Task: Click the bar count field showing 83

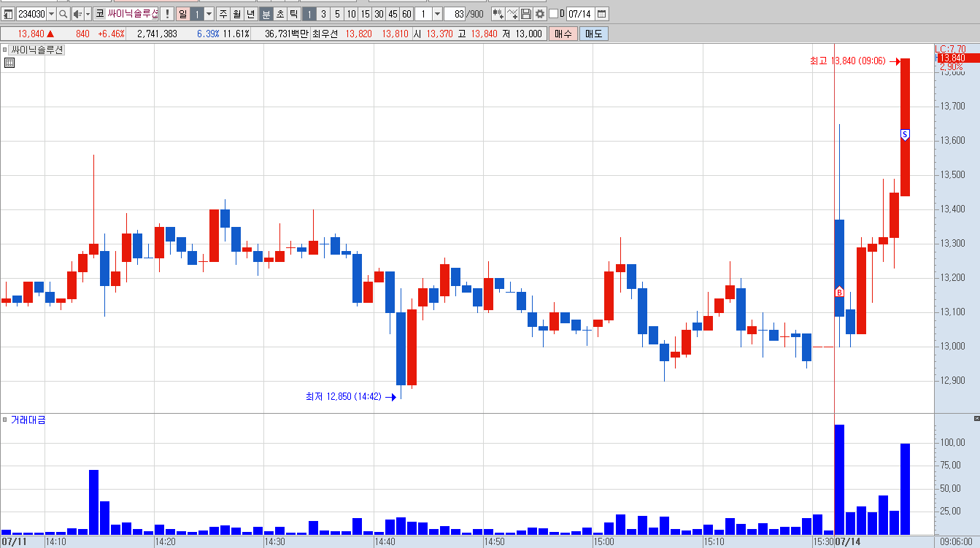Action: point(454,14)
